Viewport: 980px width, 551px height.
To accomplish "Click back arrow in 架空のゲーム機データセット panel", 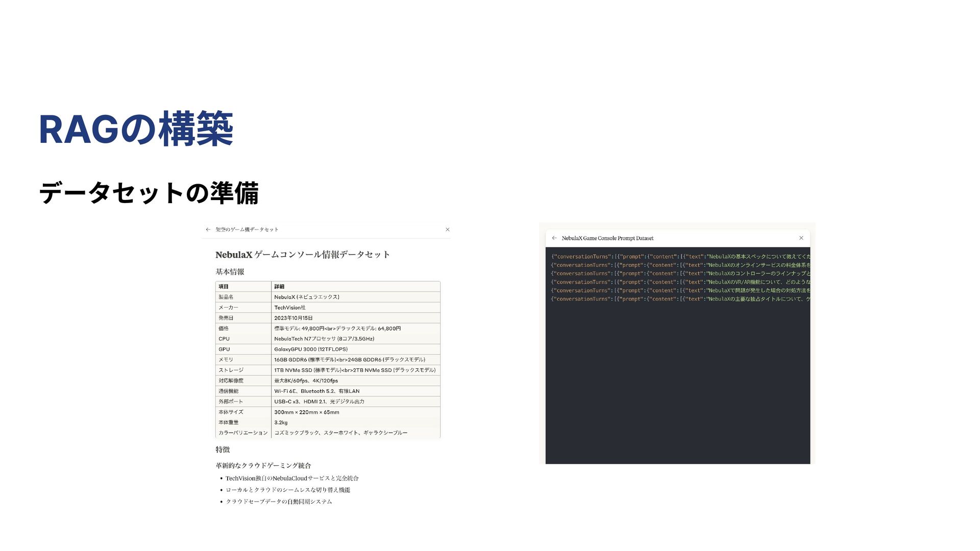I will pos(208,230).
